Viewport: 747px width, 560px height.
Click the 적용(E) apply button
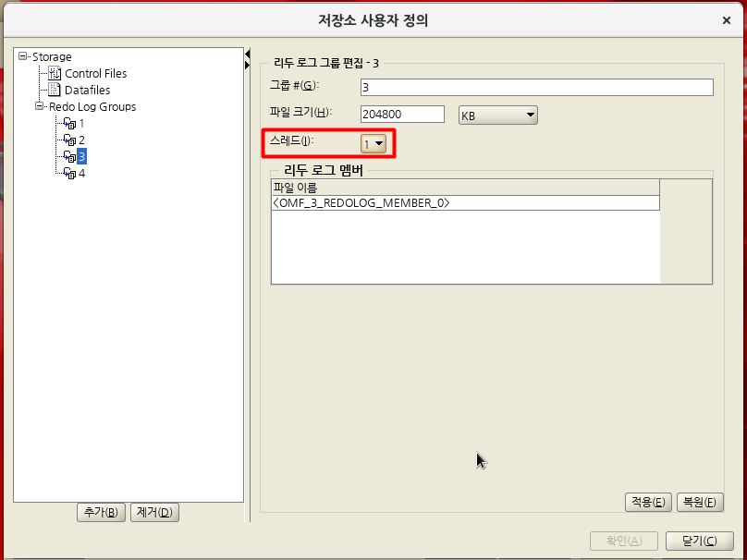[648, 502]
